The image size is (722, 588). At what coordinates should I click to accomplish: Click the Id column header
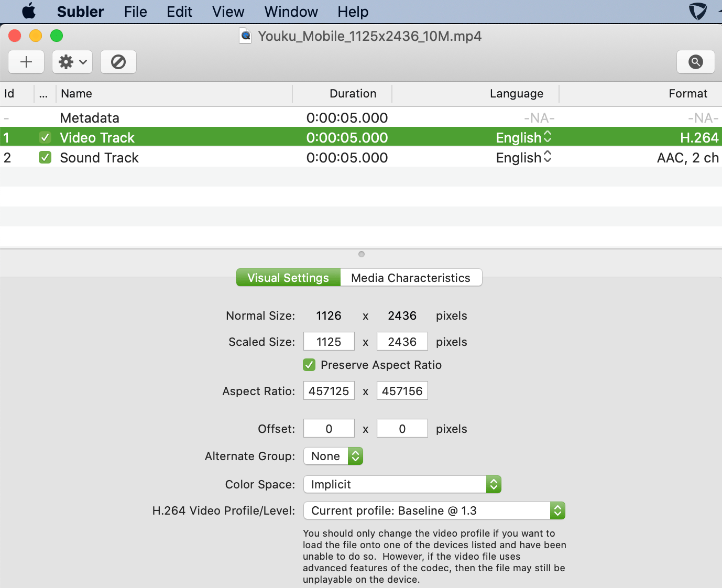click(17, 93)
